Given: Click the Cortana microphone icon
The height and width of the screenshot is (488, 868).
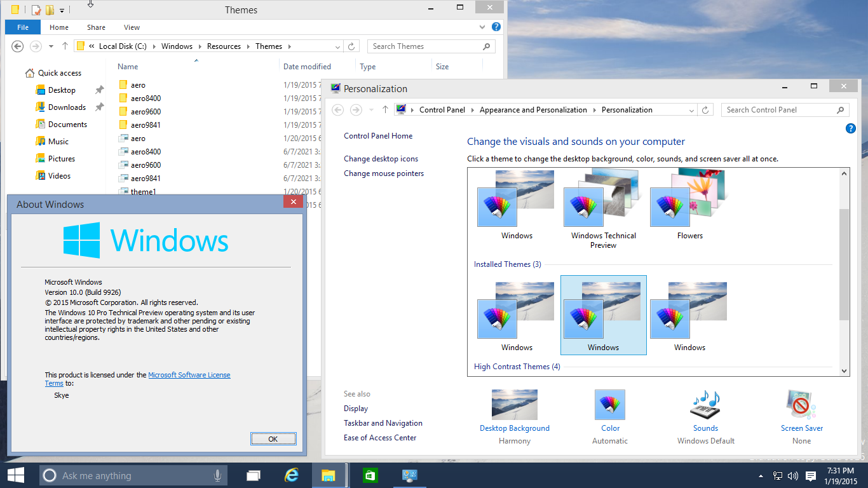Looking at the screenshot, I should click(217, 475).
